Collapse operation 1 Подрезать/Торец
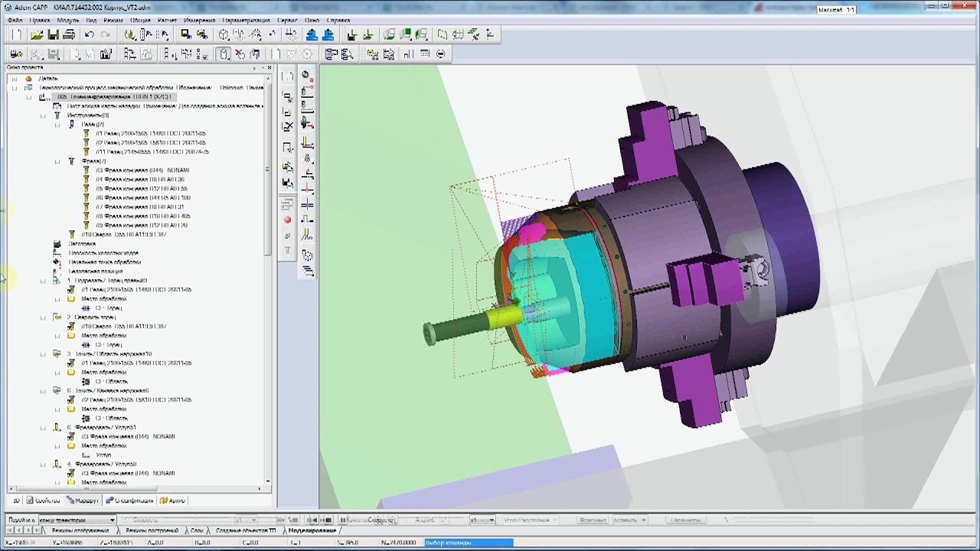This screenshot has height=551, width=980. click(x=43, y=281)
